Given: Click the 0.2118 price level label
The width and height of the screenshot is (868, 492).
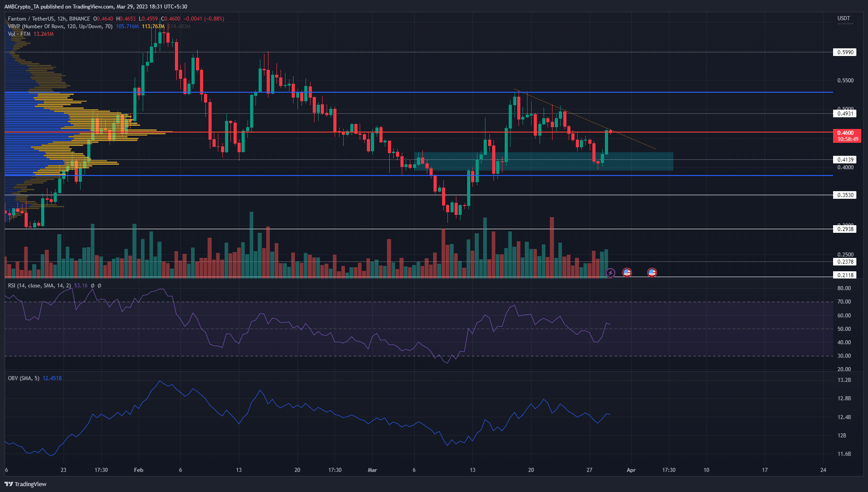Looking at the screenshot, I should click(x=845, y=275).
